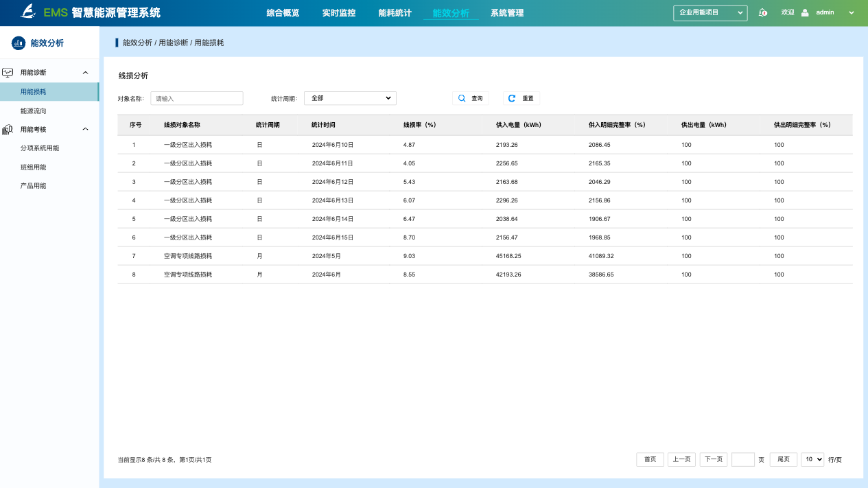Open the 系统管理 top menu
Viewport: 868px width, 488px height.
[x=507, y=13]
